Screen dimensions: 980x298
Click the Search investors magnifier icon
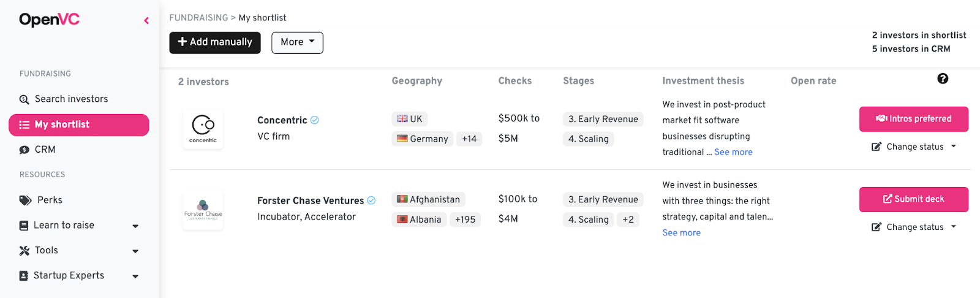pos(24,99)
